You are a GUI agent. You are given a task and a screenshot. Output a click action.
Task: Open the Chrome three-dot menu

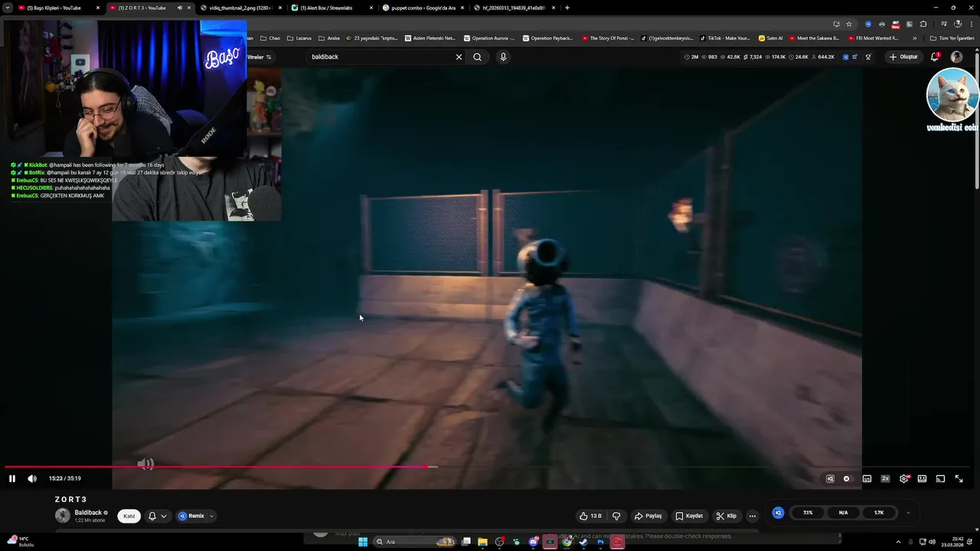tap(971, 24)
